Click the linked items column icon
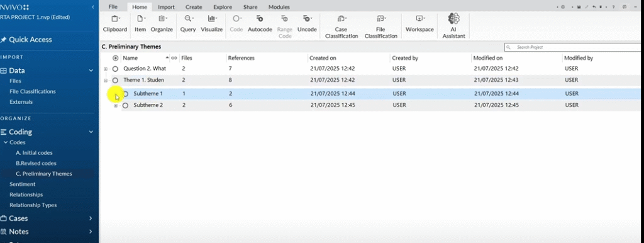This screenshot has height=243, width=644. coord(174,58)
